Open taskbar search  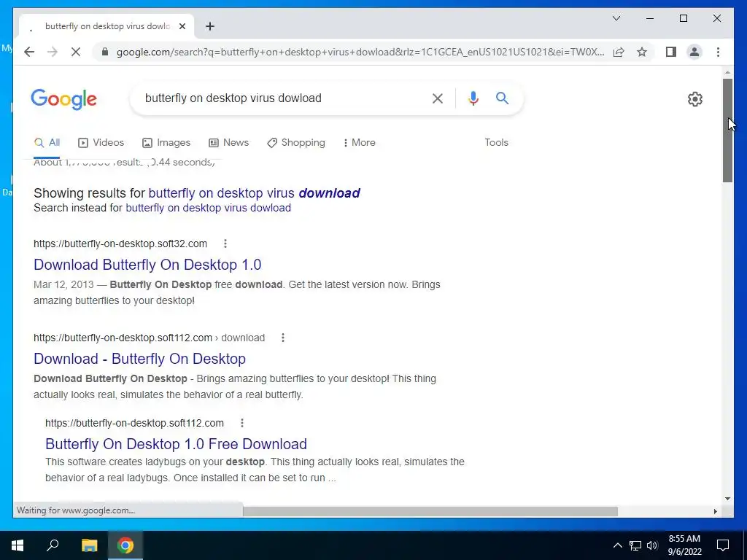click(x=53, y=545)
